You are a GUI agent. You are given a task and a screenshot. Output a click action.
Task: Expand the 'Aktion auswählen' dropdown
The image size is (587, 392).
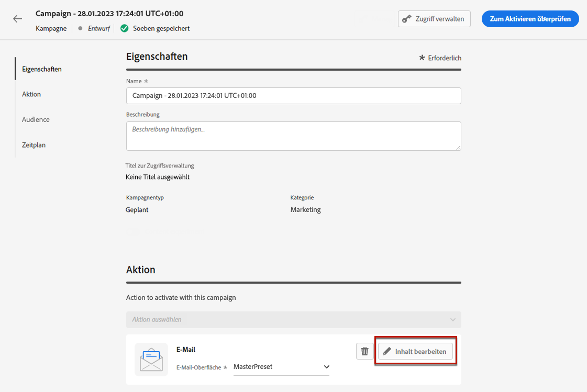pos(293,319)
